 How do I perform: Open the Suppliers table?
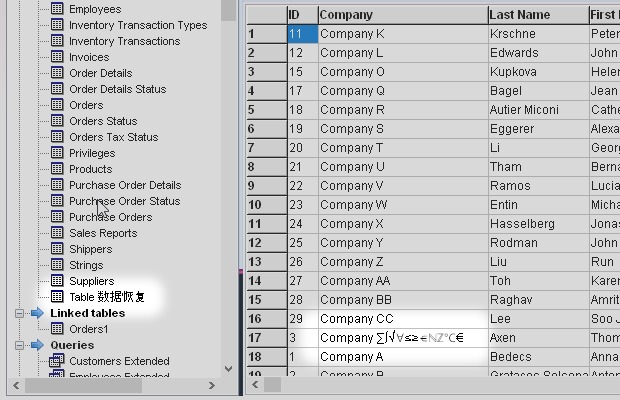click(x=91, y=281)
